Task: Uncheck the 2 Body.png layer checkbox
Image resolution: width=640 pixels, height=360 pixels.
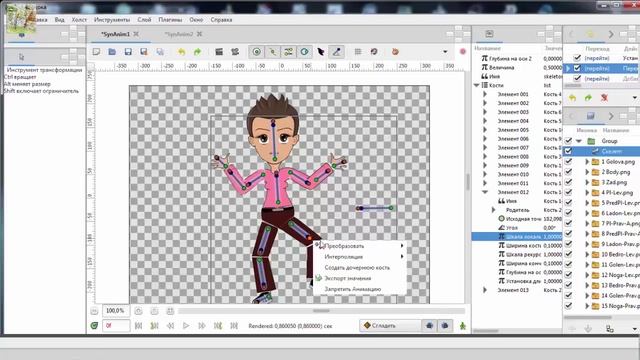Action: click(x=568, y=172)
